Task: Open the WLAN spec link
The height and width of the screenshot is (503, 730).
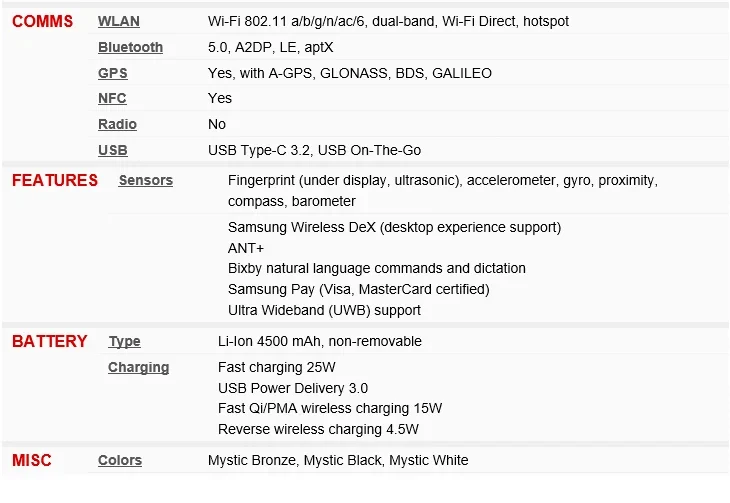Action: [x=119, y=21]
